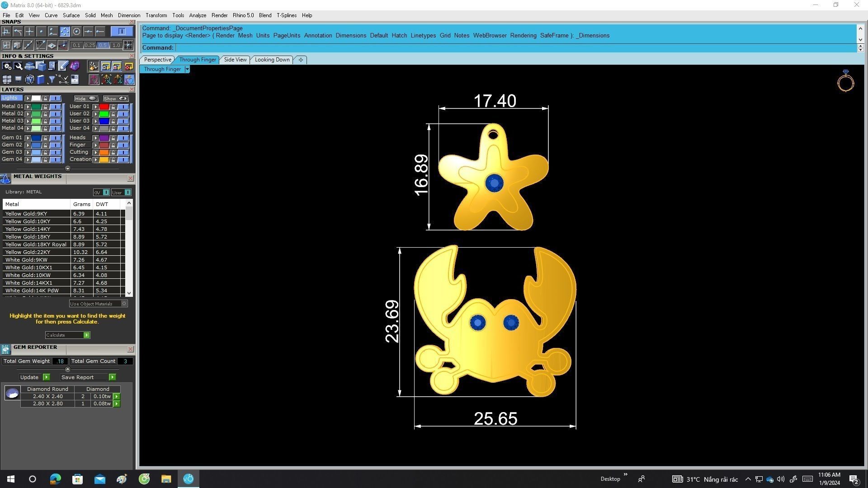Click the printer icon in Info & Settings
The image size is (868, 488).
click(x=29, y=66)
